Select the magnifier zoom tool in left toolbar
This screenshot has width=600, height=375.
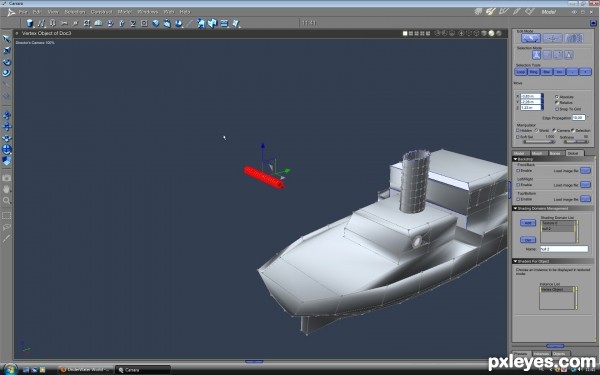7,200
